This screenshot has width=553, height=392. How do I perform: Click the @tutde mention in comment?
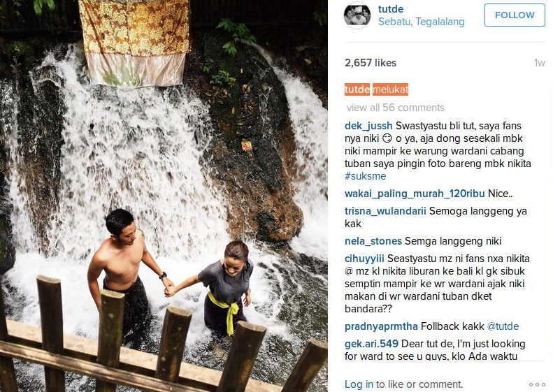tap(503, 326)
